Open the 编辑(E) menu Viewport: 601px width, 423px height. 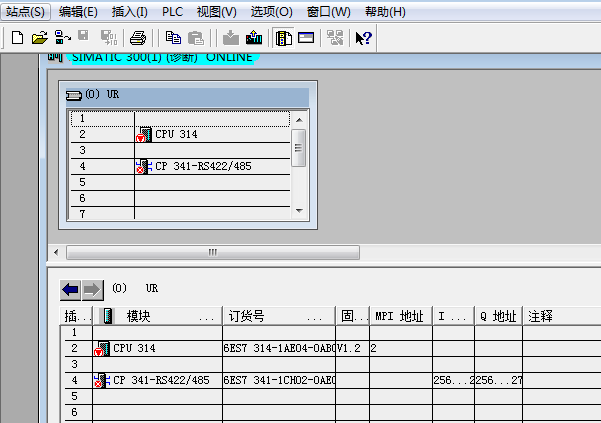[x=78, y=12]
